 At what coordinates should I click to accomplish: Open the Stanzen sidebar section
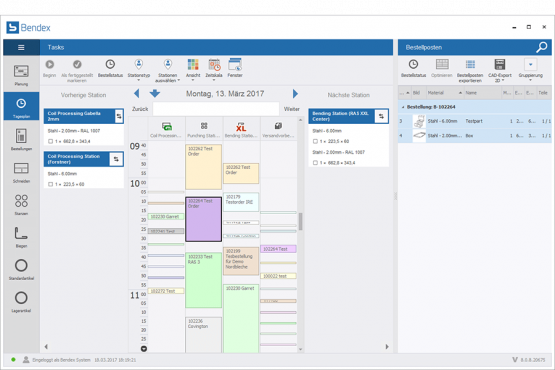point(21,205)
